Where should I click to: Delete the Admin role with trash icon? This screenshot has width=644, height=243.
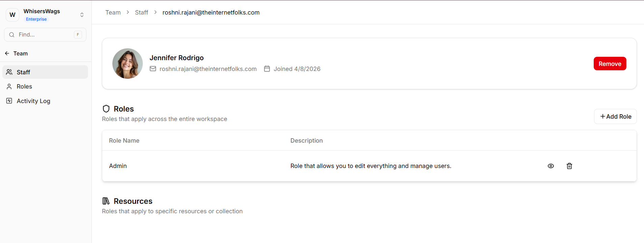pyautogui.click(x=569, y=166)
